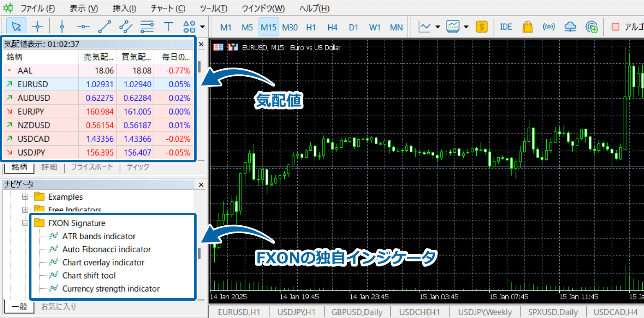Close the ナビゲータ panel

(201, 185)
